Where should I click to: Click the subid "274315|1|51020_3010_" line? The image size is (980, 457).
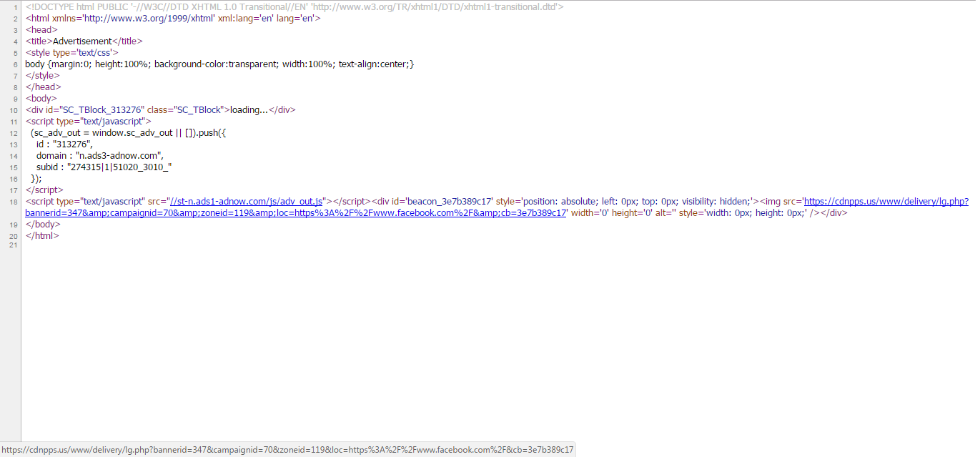click(x=104, y=167)
